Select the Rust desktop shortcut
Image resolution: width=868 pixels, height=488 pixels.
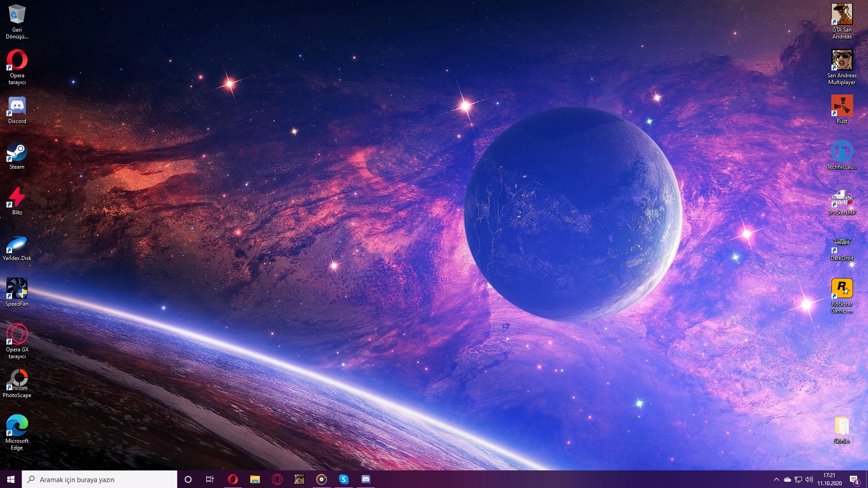(842, 110)
